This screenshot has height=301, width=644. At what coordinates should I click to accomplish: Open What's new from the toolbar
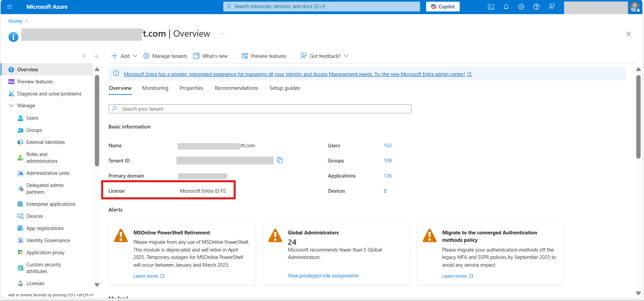tap(211, 56)
